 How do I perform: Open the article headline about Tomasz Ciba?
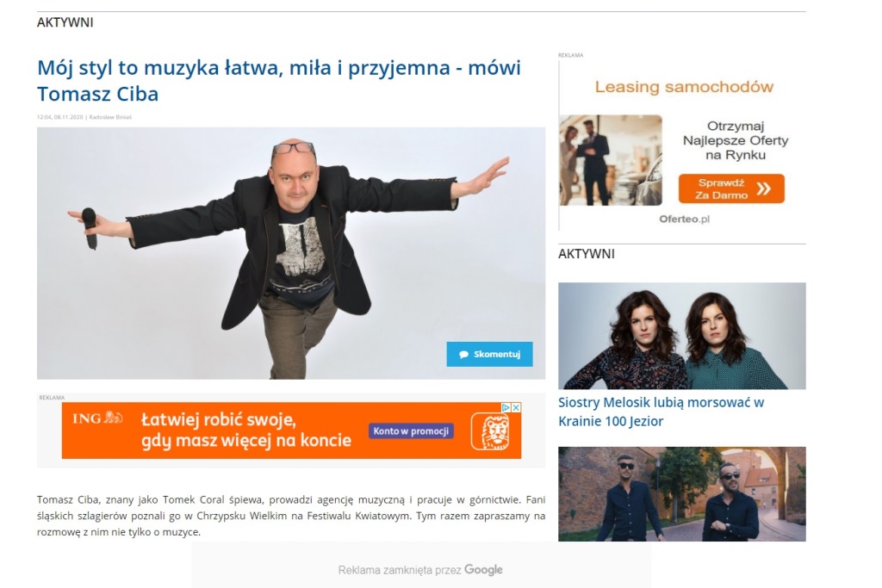point(279,80)
